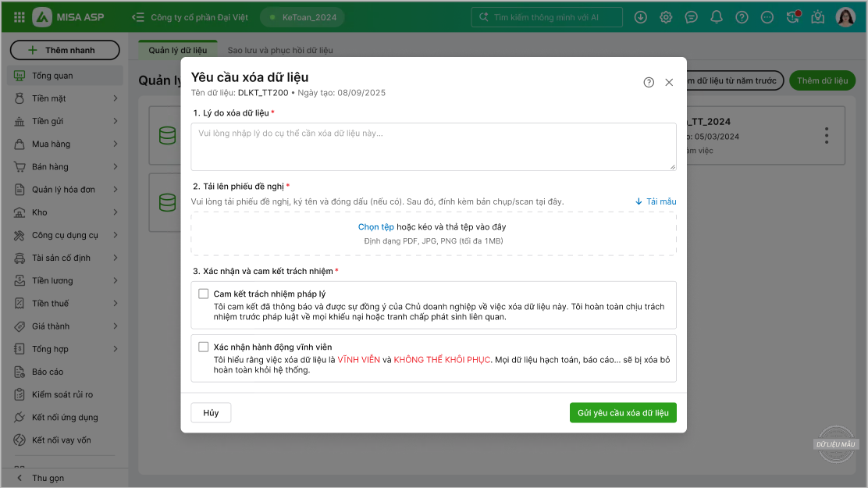Viewport: 868px width, 488px height.
Task: Click the download icon in top bar
Action: (641, 17)
